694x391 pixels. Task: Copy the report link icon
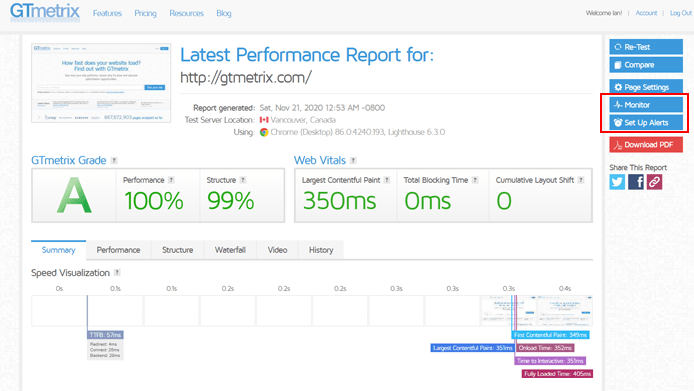click(654, 182)
